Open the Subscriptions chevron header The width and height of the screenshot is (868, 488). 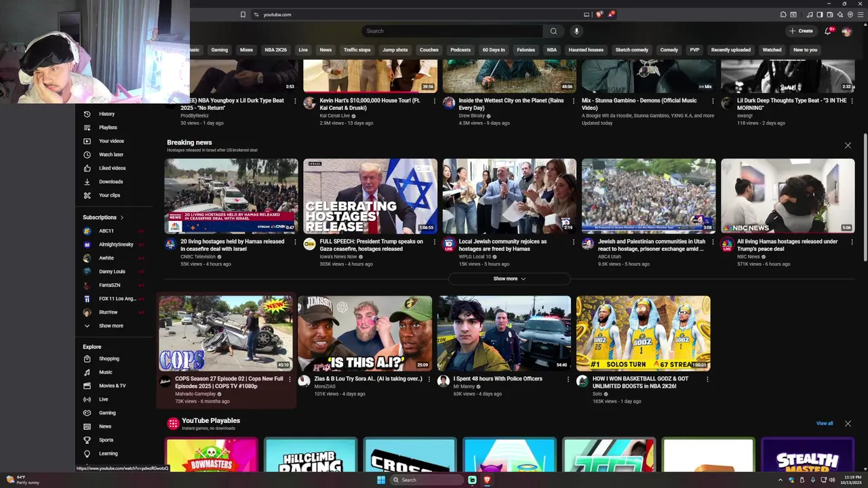104,218
